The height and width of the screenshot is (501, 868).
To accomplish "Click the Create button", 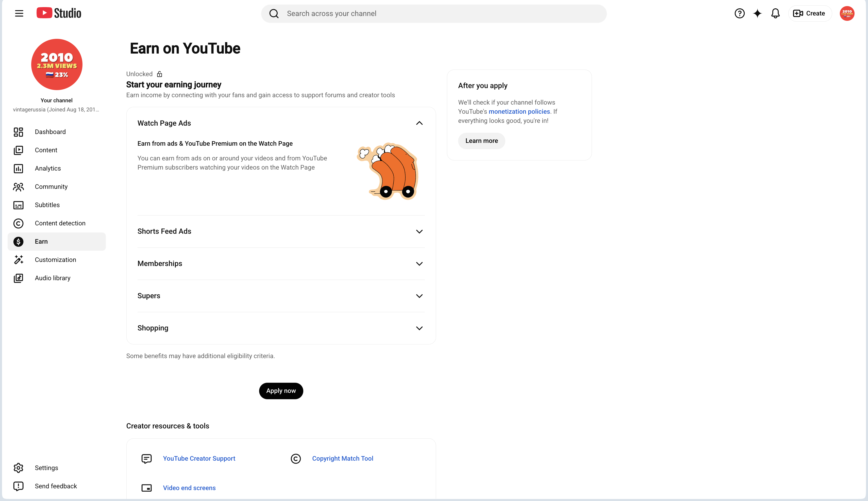I will click(x=810, y=13).
